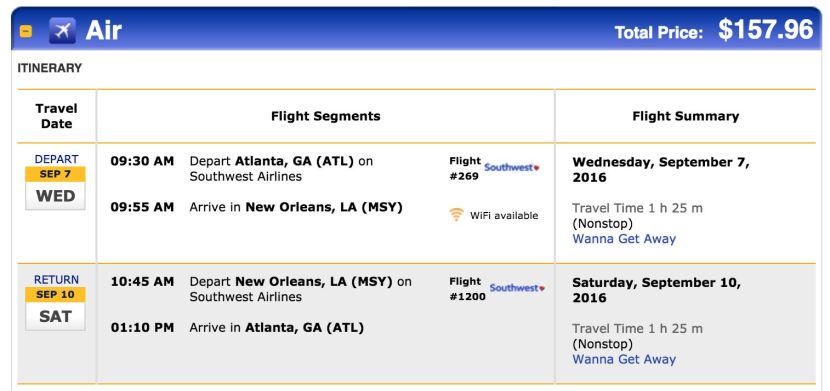Click Flight #1200 number text

[x=467, y=289]
